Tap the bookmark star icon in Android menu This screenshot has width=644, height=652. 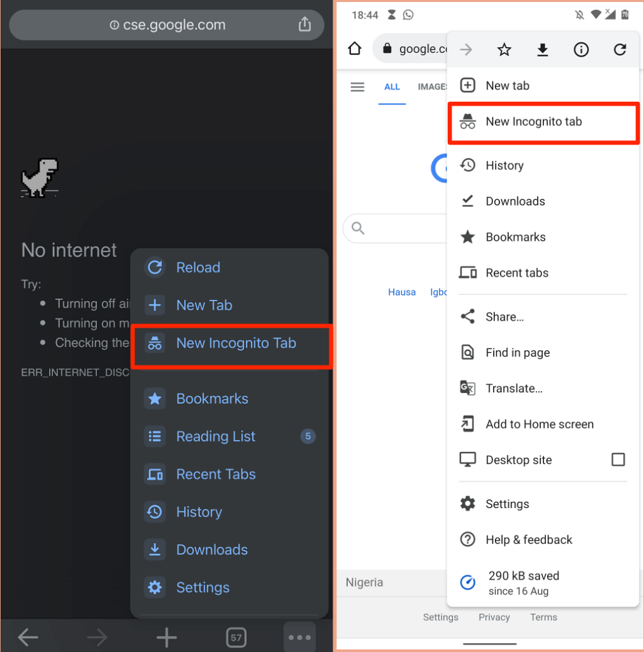click(x=504, y=50)
